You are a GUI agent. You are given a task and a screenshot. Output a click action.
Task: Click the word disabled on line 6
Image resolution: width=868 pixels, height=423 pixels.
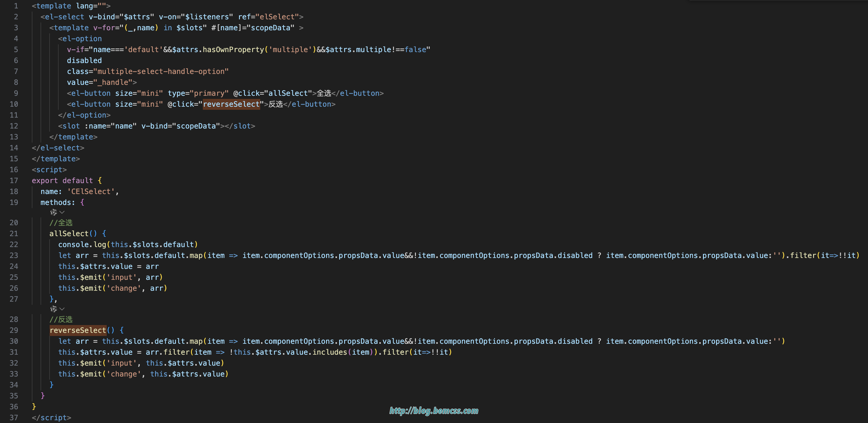(84, 60)
